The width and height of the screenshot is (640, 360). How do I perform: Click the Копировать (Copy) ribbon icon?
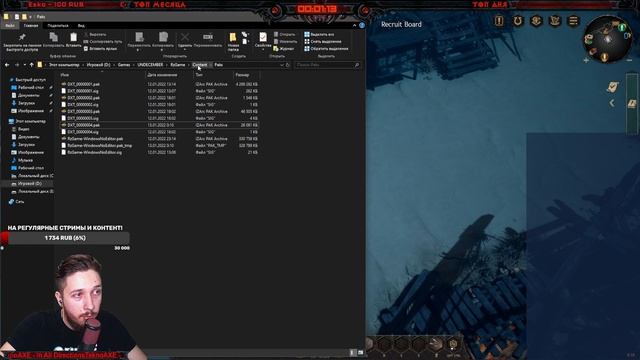point(53,38)
